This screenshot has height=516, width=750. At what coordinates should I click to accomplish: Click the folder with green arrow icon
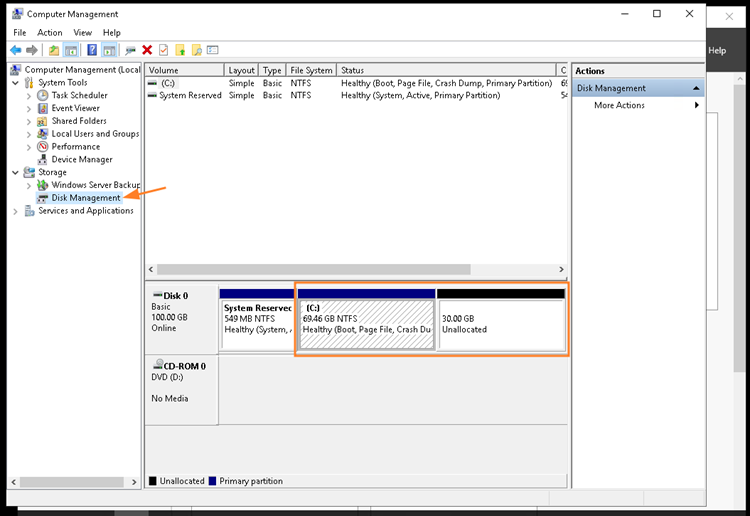(180, 50)
